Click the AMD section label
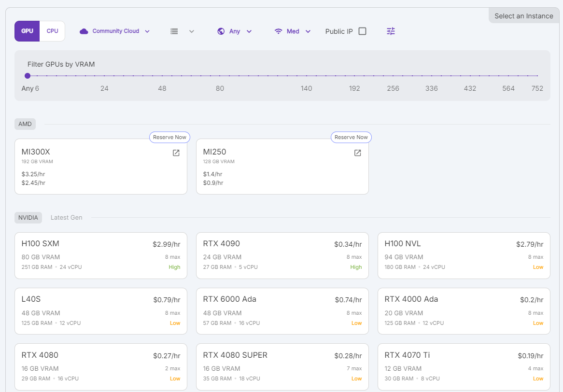This screenshot has width=563, height=392. coord(25,124)
